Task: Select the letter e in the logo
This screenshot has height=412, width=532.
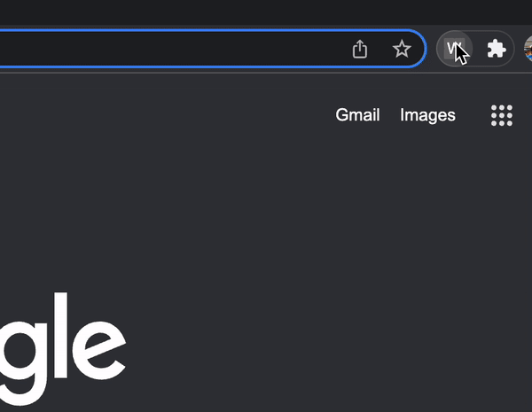Action: coord(99,350)
